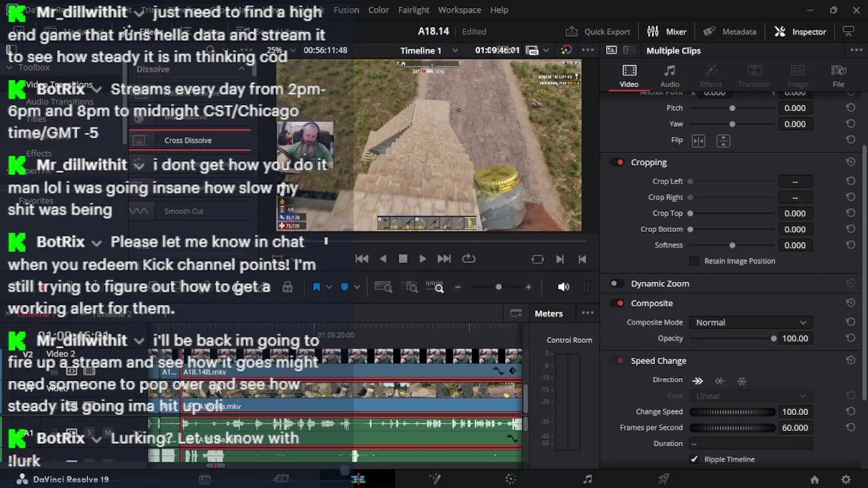Go to first frame in transport controls
The image size is (868, 488).
(x=362, y=259)
